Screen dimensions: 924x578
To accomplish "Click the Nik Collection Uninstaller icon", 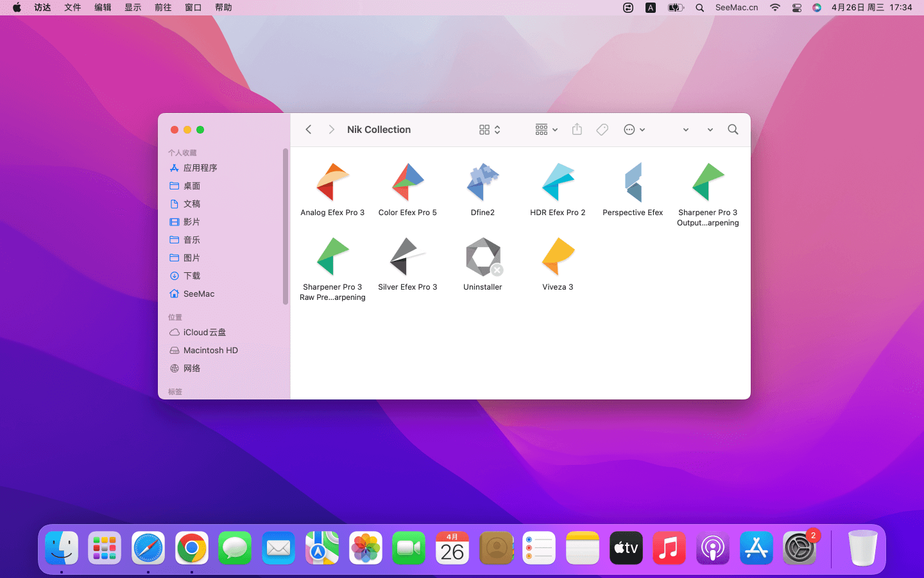I will pos(483,257).
